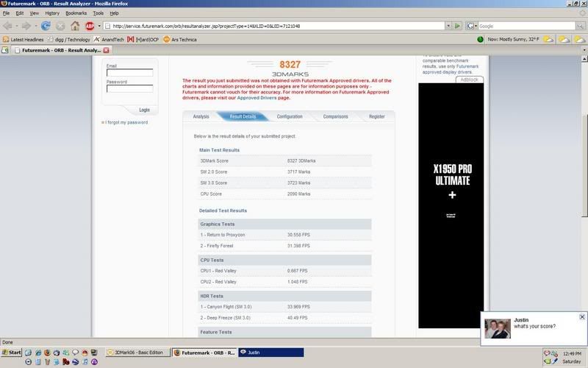588x368 pixels.
Task: Click the Adblock tab above the ad
Action: [x=469, y=79]
